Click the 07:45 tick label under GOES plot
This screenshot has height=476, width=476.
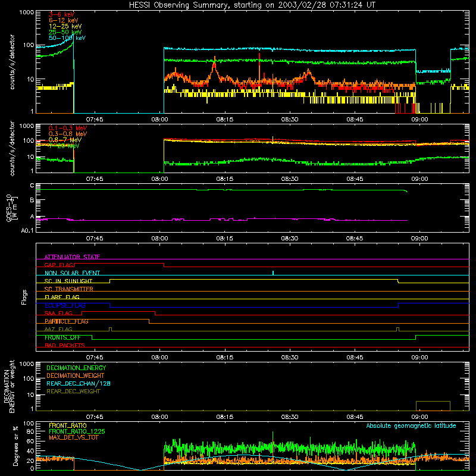pos(95,239)
